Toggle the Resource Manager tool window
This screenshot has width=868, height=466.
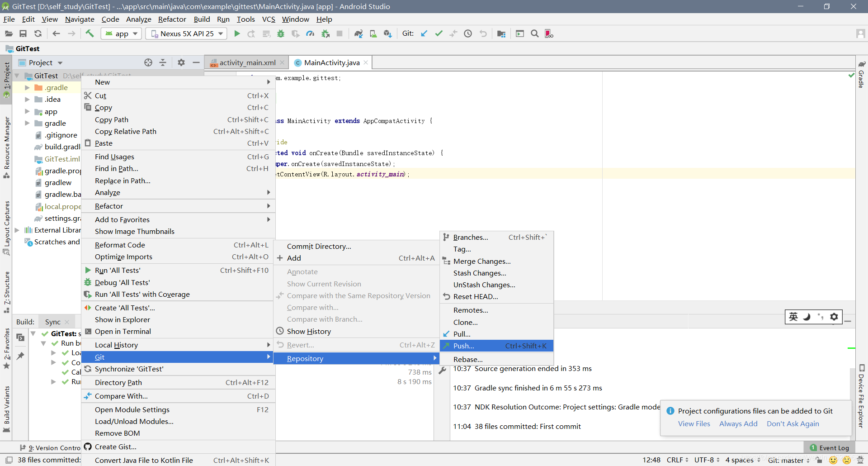(6, 147)
